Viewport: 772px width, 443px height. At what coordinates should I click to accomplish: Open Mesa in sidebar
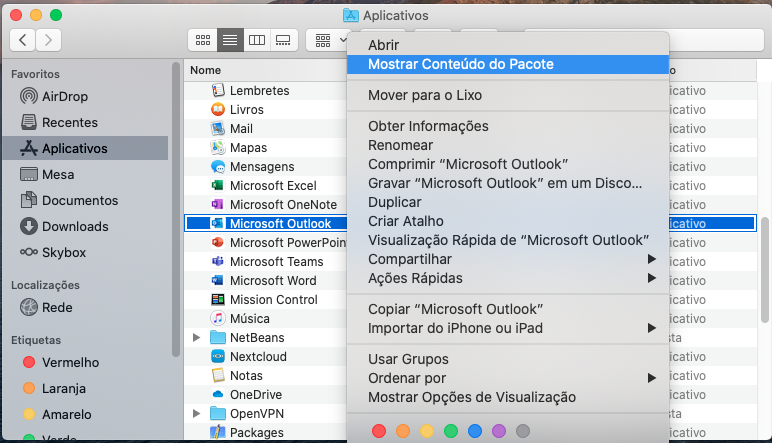[47, 174]
